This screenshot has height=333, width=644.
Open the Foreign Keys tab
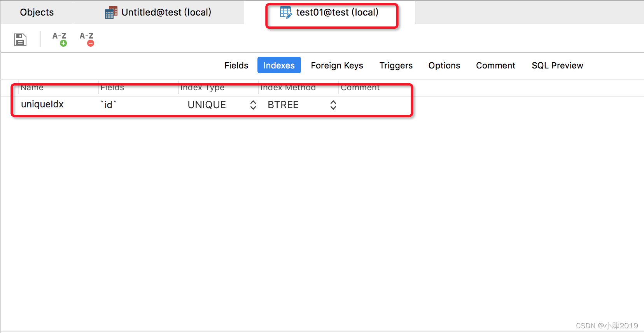(337, 65)
